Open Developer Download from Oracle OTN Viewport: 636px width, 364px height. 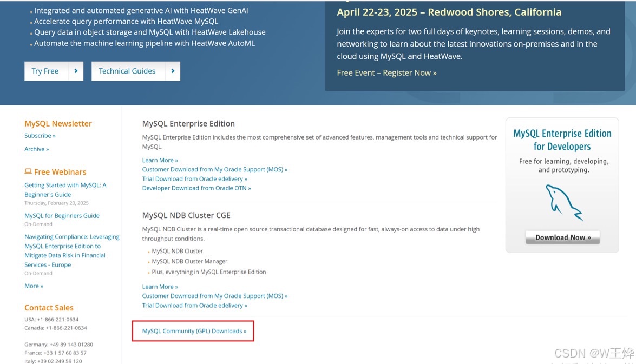point(196,188)
